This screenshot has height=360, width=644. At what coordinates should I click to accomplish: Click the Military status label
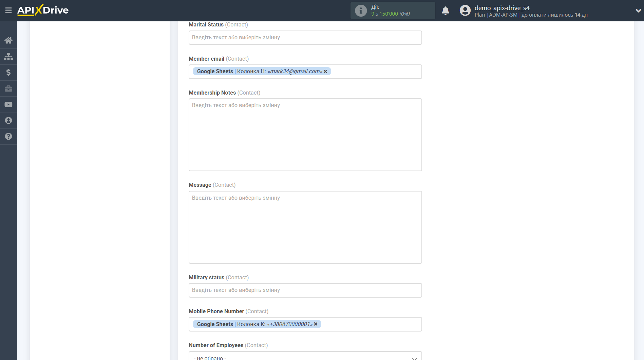pos(219,277)
